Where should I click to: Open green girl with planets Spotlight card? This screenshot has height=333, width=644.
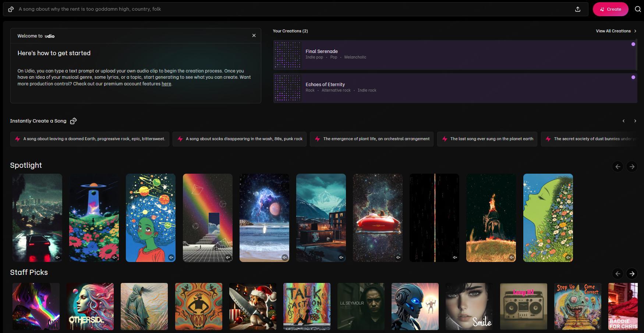tap(151, 218)
